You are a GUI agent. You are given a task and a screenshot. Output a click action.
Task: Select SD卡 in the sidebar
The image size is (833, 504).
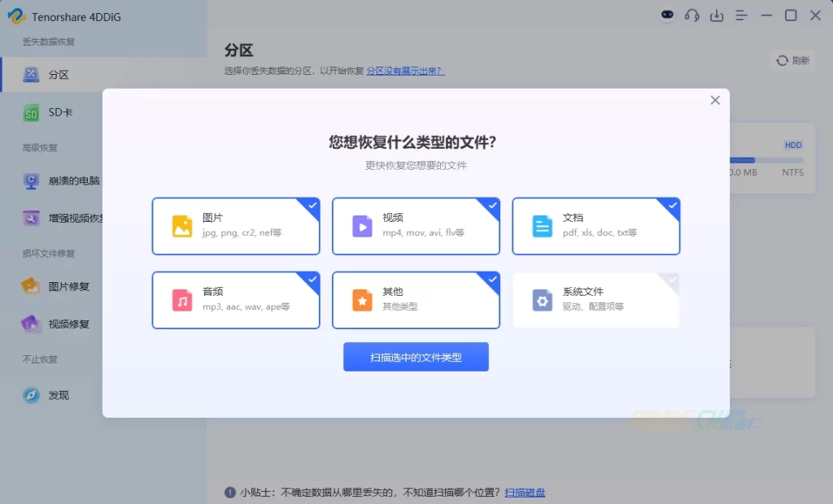point(60,113)
